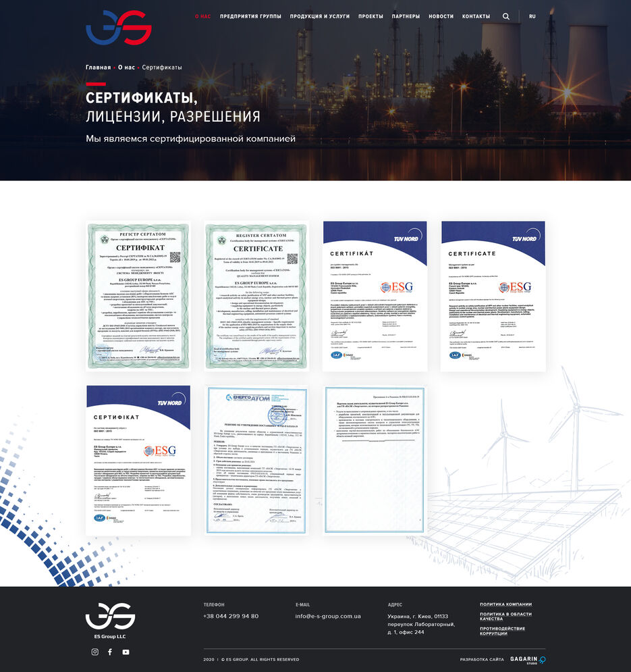Viewport: 631px width, 672px height.
Task: Switch language via RU selector
Action: click(x=532, y=16)
